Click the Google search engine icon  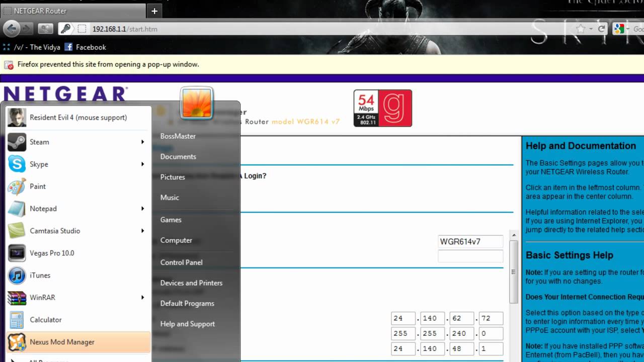pyautogui.click(x=619, y=29)
